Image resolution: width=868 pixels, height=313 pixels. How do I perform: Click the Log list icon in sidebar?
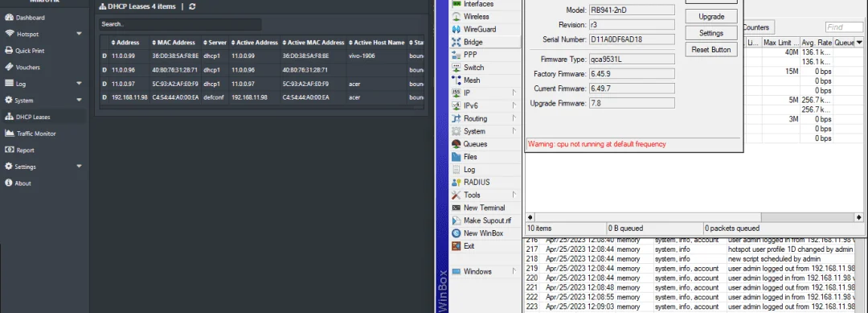tap(9, 84)
